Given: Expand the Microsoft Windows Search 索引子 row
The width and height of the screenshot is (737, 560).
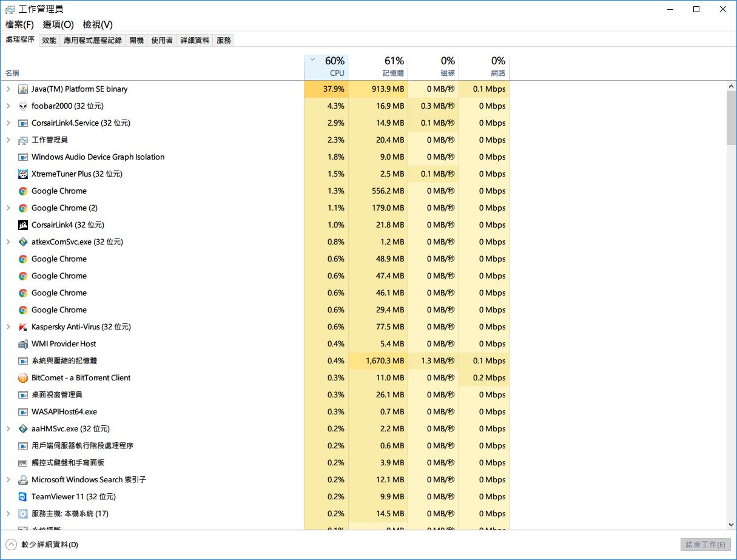Looking at the screenshot, I should pyautogui.click(x=8, y=480).
